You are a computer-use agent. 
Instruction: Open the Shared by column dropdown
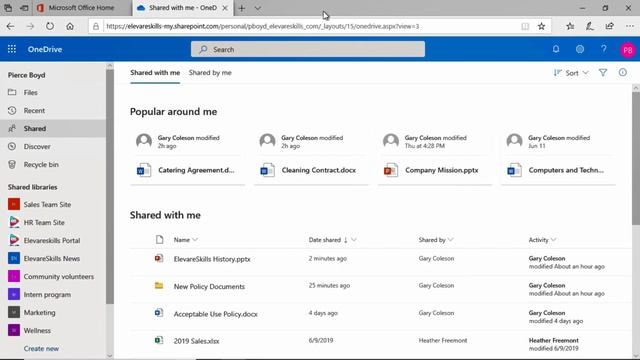tap(451, 240)
